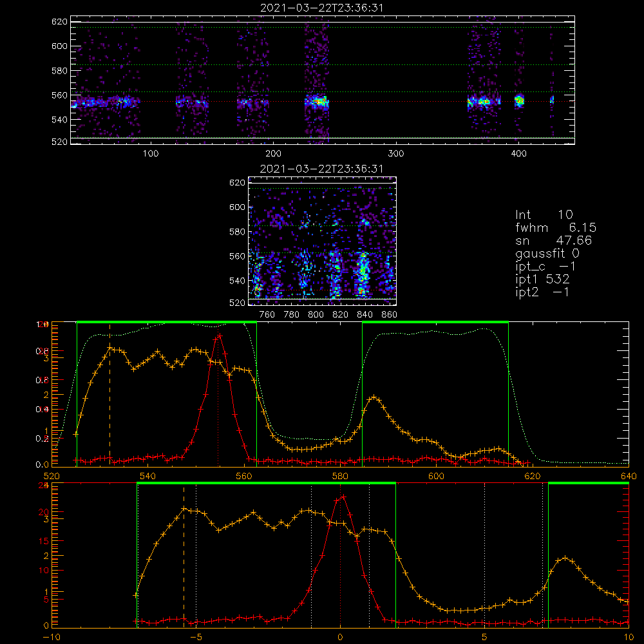Click x-axis label 840 on middle image
This screenshot has height=644, width=644.
pos(365,315)
